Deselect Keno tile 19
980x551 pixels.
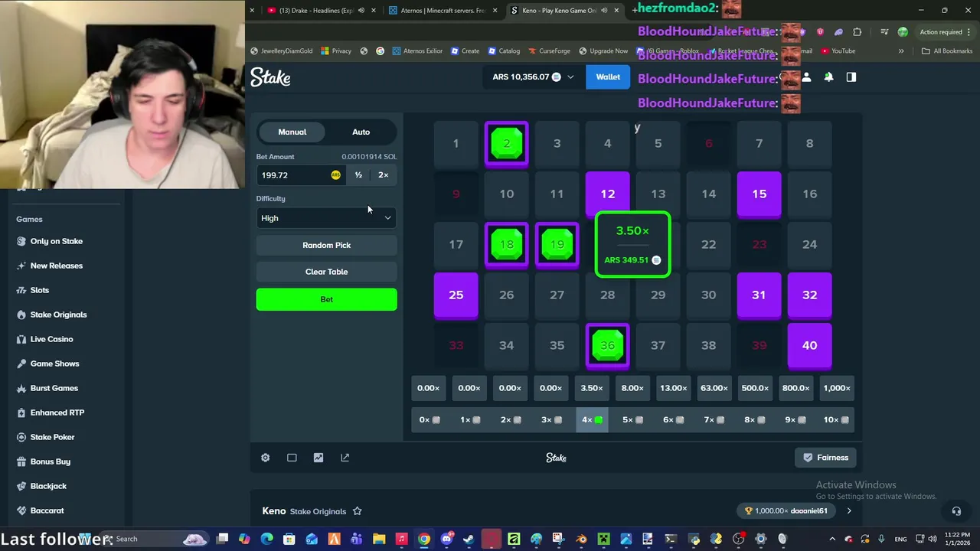pos(557,245)
